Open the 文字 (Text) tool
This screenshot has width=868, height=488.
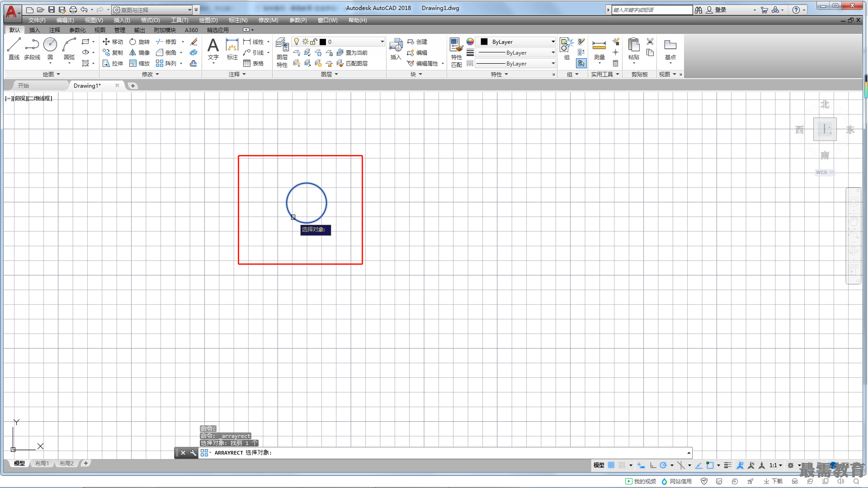(213, 49)
